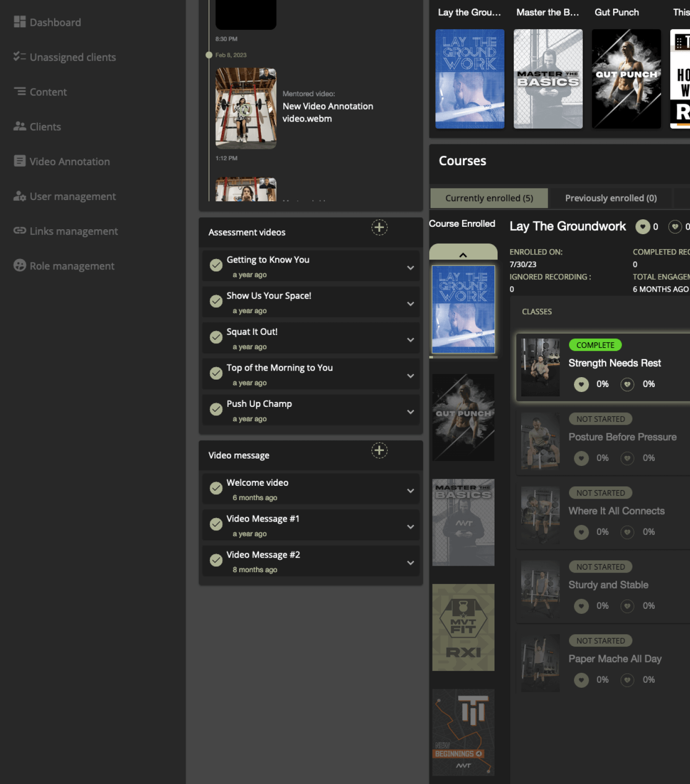690x784 pixels.
Task: Open Clients in the sidebar
Action: click(37, 127)
